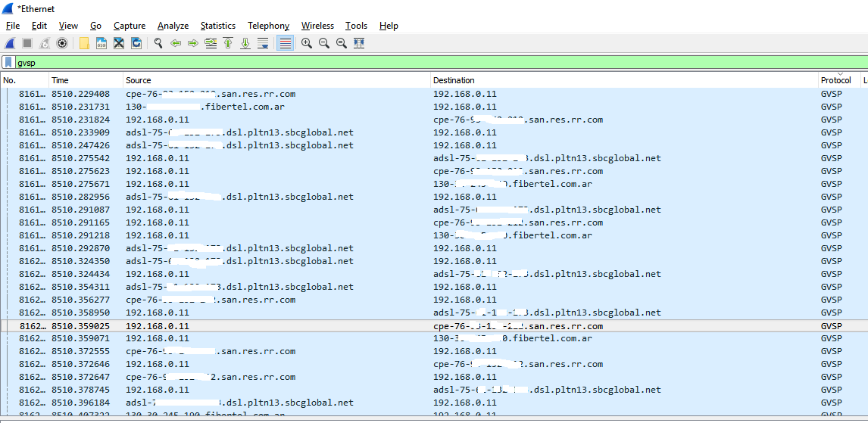The image size is (868, 423).
Task: Save this capture file
Action: (x=101, y=43)
